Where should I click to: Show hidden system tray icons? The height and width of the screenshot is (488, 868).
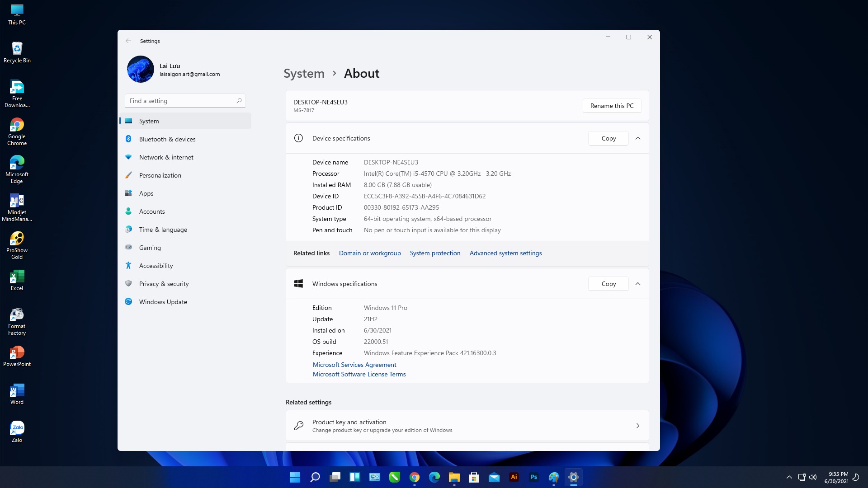coord(789,477)
